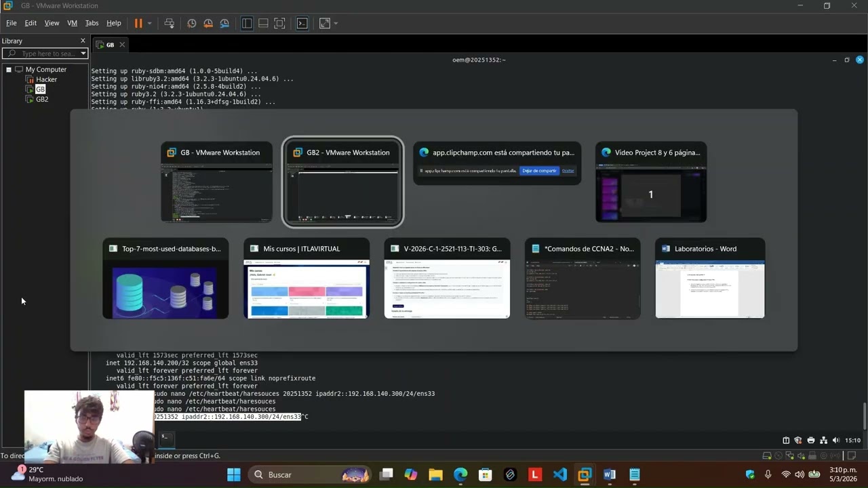The width and height of the screenshot is (868, 488).
Task: Open File Explorer from the taskbar
Action: (x=435, y=474)
